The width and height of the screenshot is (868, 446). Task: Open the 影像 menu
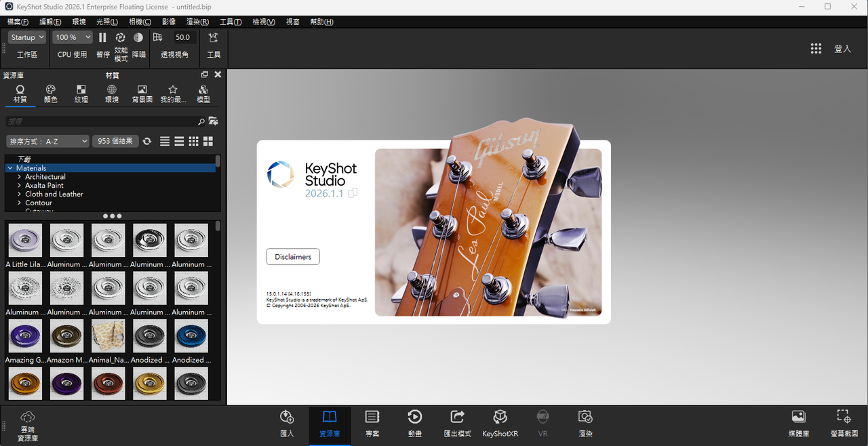[x=168, y=22]
